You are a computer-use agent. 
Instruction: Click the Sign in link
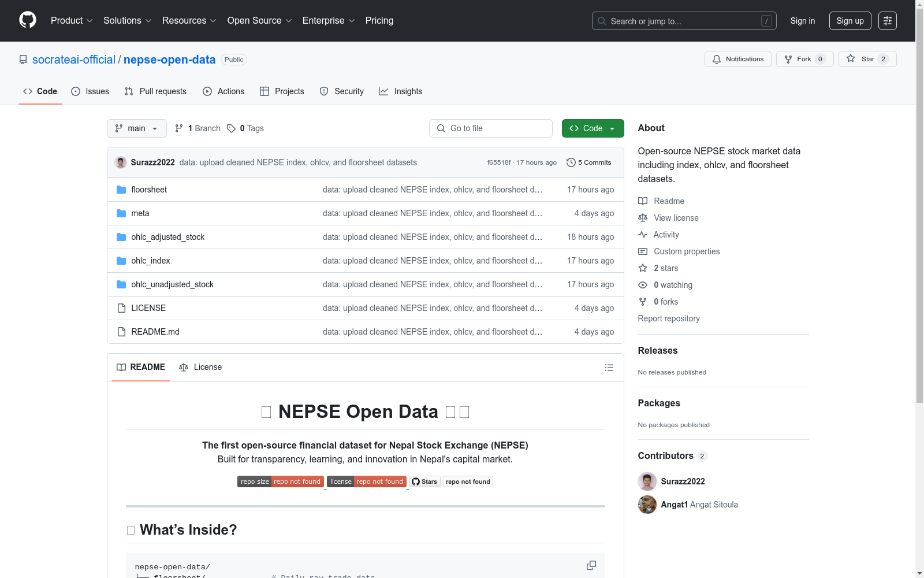point(803,21)
